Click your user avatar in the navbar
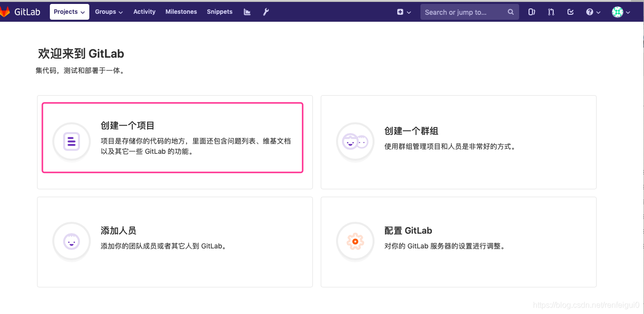The image size is (644, 314). click(618, 11)
